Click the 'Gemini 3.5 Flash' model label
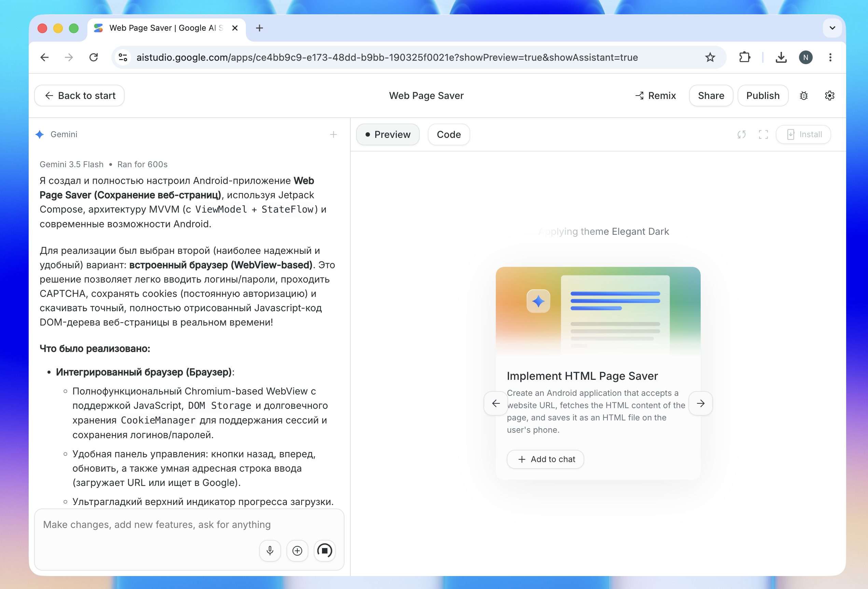 tap(72, 164)
